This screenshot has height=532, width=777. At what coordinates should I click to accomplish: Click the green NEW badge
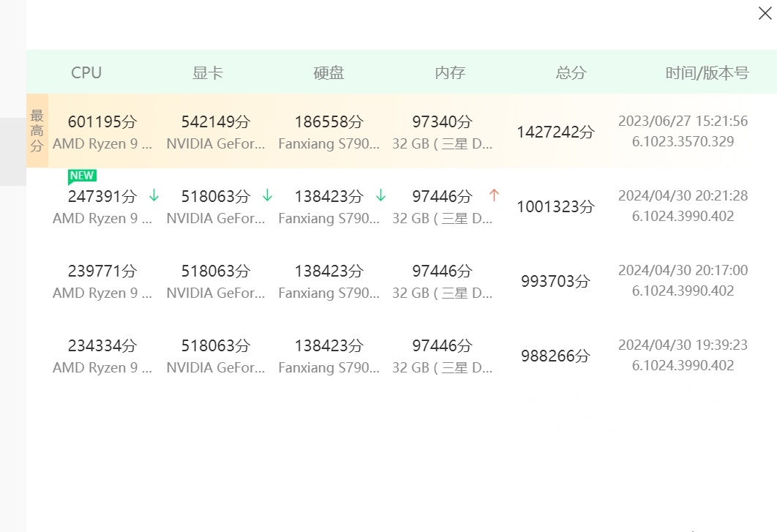tap(82, 176)
